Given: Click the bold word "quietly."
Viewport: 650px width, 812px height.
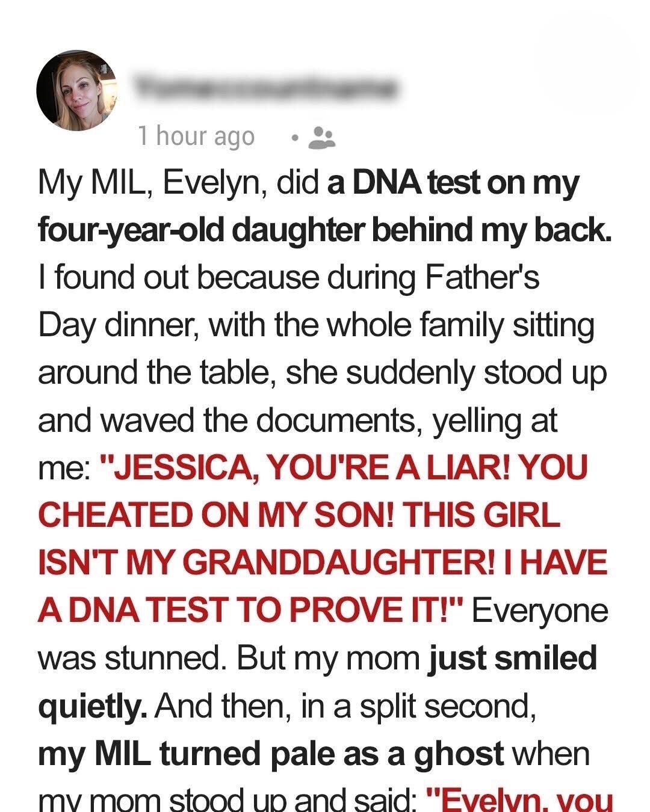Looking at the screenshot, I should (93, 706).
